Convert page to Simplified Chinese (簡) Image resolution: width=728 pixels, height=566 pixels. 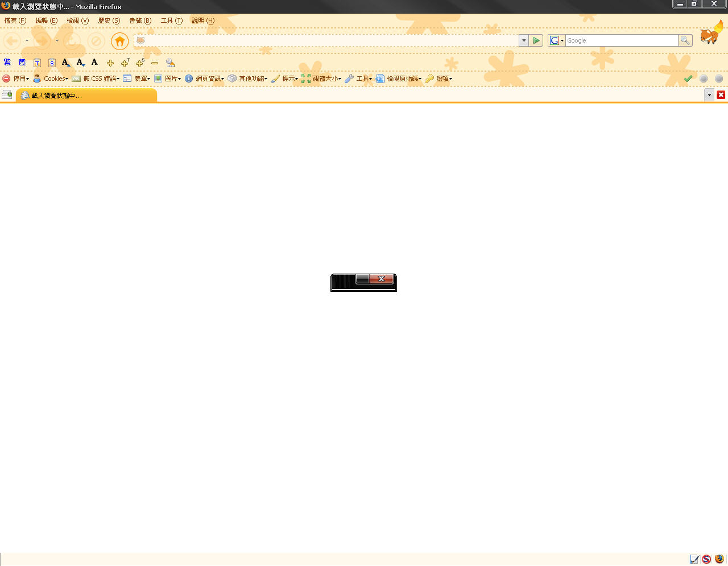click(x=22, y=63)
